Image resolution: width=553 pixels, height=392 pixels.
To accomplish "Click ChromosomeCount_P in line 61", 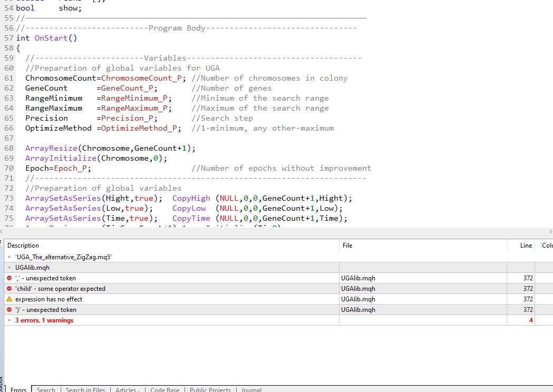I will coord(141,79).
